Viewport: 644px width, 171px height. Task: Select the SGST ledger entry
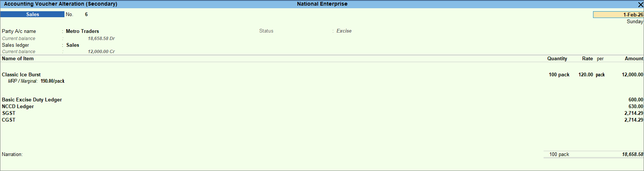9,113
